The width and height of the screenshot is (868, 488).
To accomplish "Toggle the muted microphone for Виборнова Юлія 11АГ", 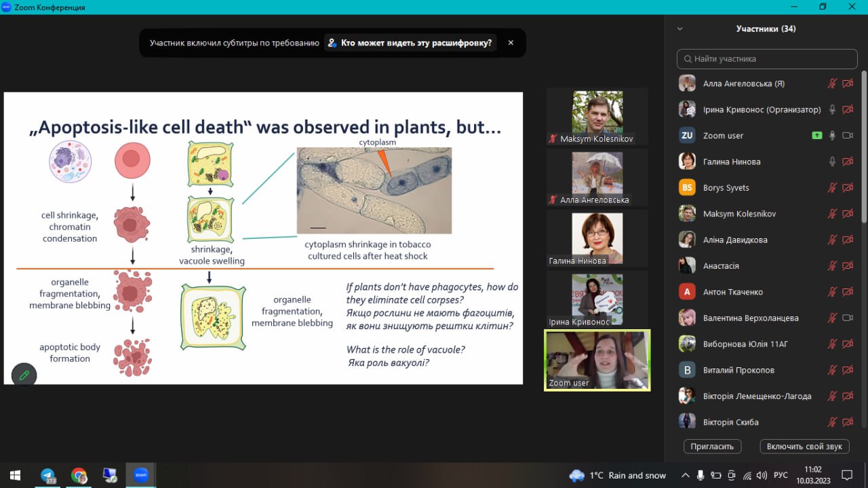I will tap(832, 344).
